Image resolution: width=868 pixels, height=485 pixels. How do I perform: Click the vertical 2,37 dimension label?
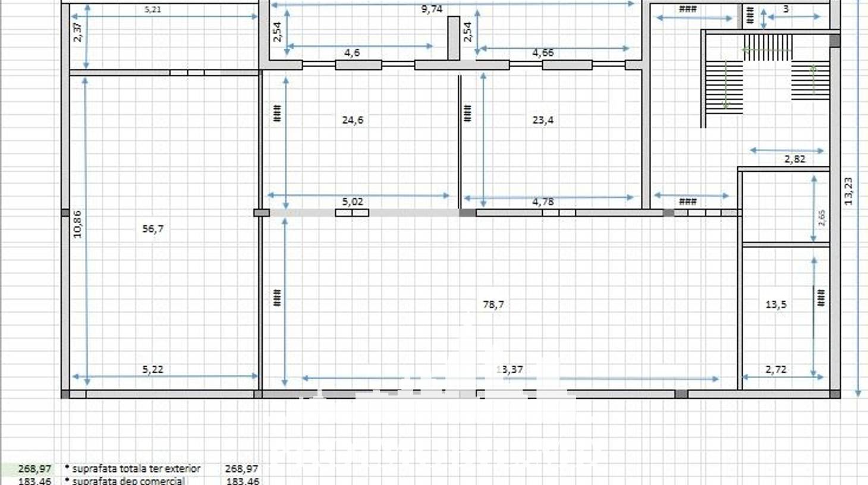pos(77,32)
